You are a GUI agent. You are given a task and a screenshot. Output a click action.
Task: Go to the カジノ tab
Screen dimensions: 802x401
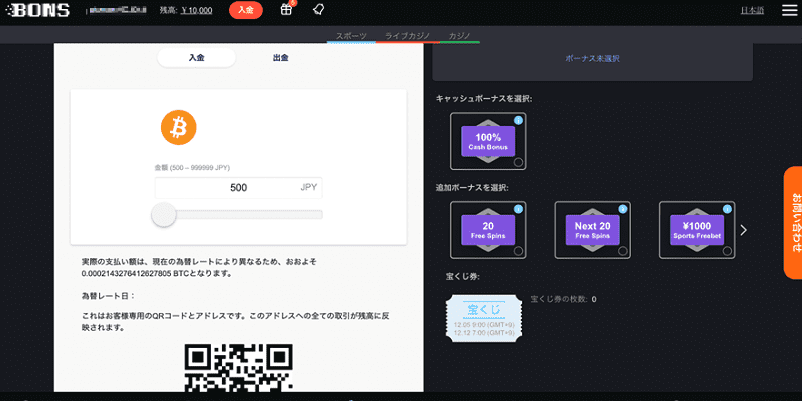pyautogui.click(x=459, y=36)
